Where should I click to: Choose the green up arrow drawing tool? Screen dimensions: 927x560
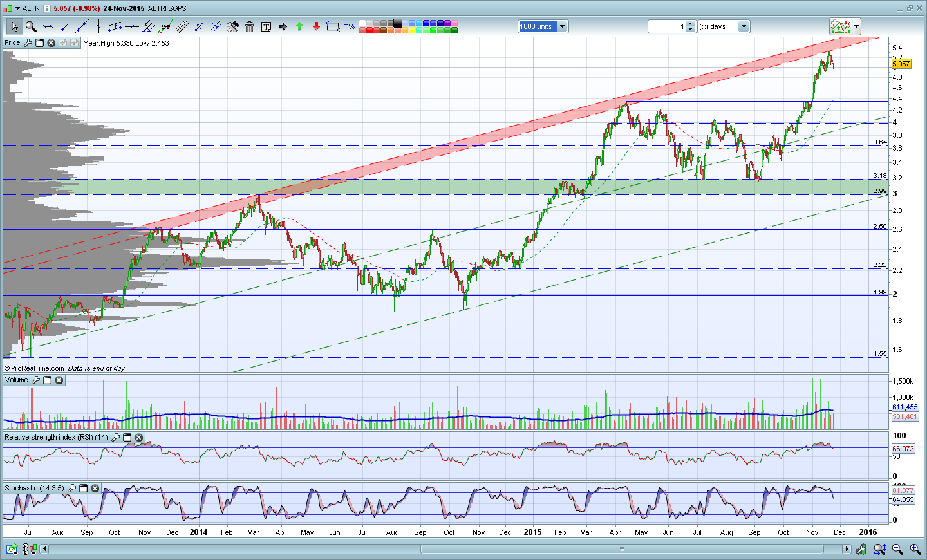click(299, 26)
